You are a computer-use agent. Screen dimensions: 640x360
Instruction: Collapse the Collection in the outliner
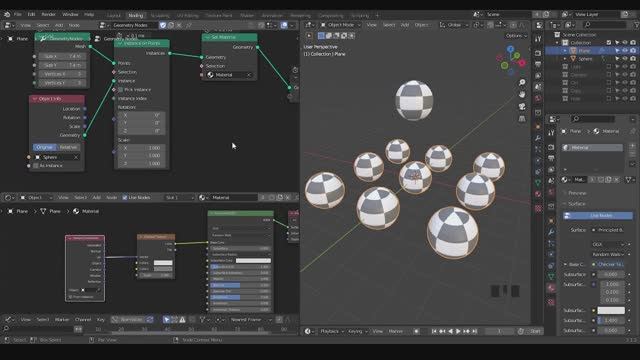557,42
